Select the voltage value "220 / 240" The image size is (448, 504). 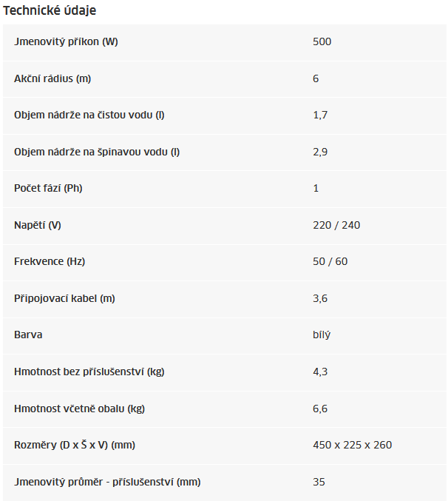tap(336, 225)
